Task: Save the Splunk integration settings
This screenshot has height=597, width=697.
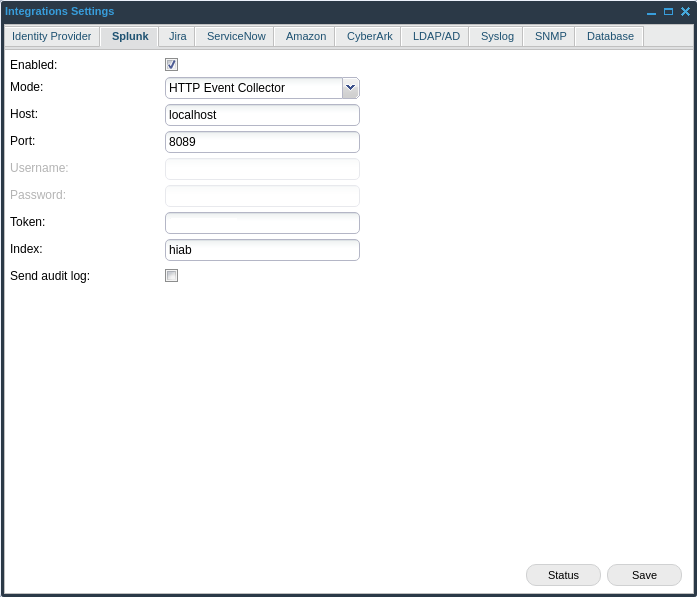Action: pos(644,575)
